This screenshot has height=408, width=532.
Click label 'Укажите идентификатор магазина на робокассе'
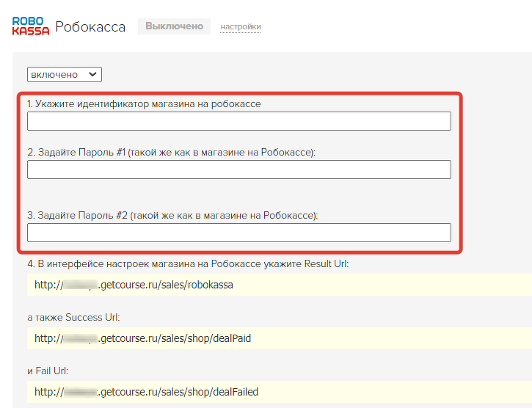pyautogui.click(x=148, y=104)
